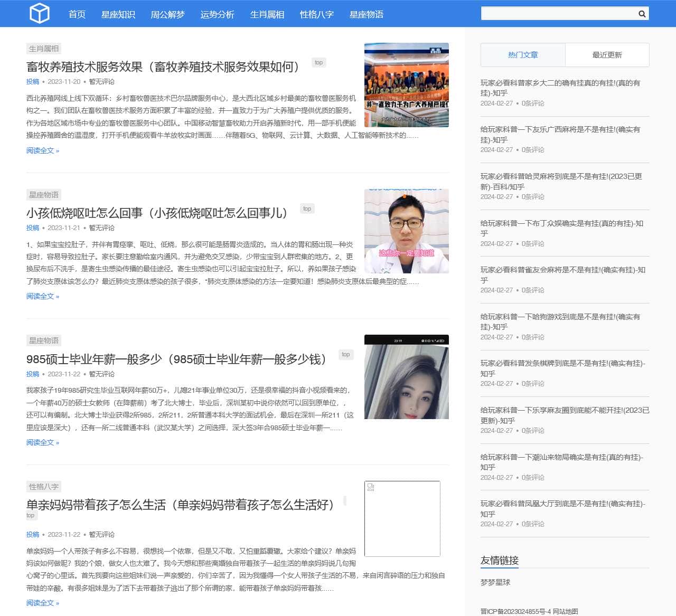Click the cube logo icon in header
The width and height of the screenshot is (676, 616).
(39, 14)
